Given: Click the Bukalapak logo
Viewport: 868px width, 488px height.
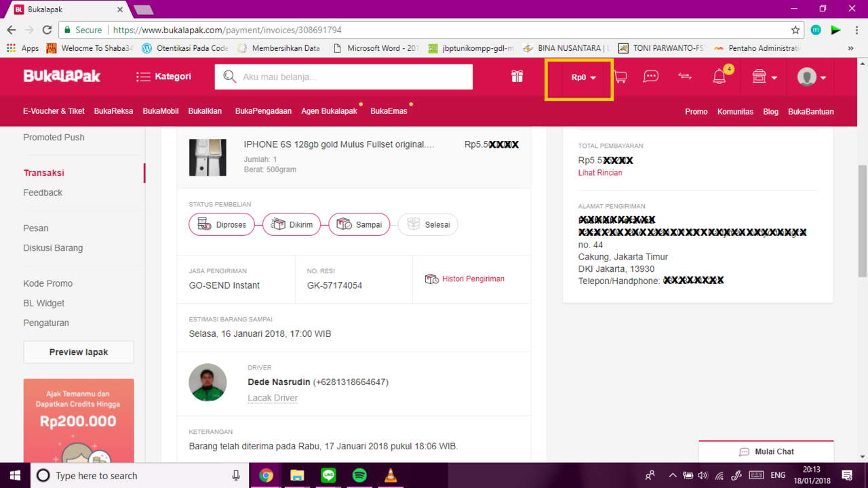Looking at the screenshot, I should [62, 77].
